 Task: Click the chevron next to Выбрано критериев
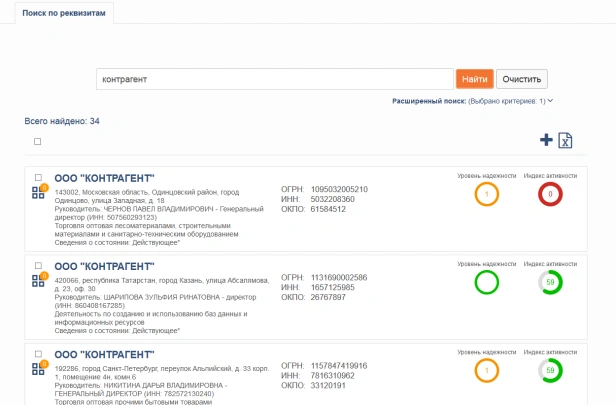pos(550,101)
